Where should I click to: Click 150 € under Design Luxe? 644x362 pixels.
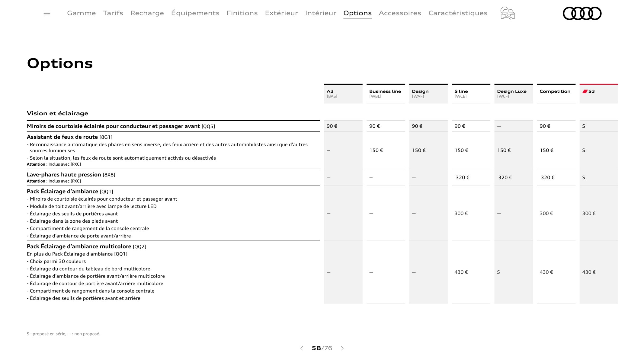tap(504, 150)
